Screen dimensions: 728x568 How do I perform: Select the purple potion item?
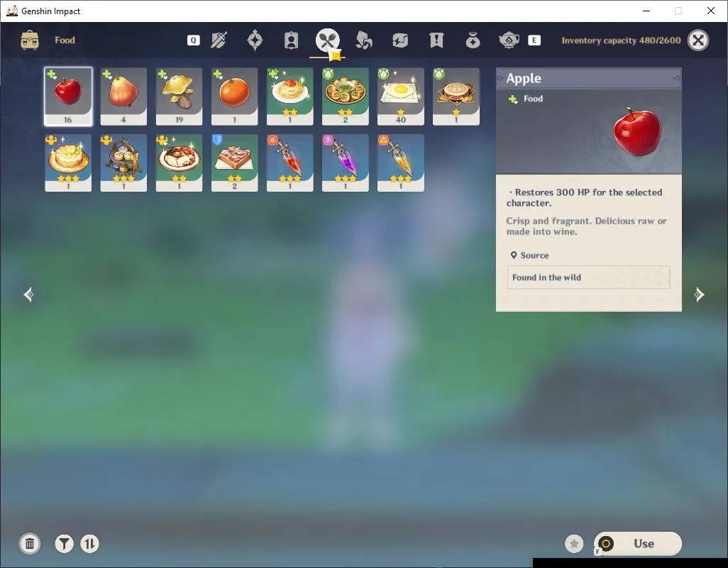[346, 163]
